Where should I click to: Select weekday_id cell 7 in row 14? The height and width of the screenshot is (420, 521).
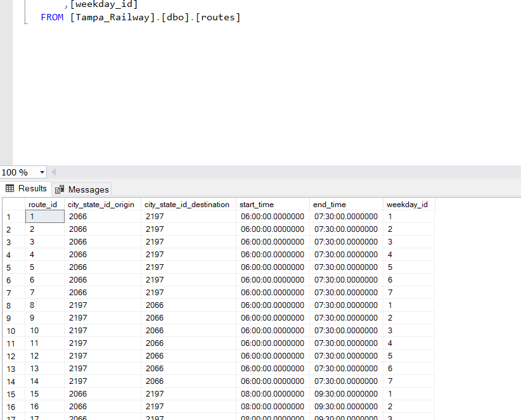409,381
